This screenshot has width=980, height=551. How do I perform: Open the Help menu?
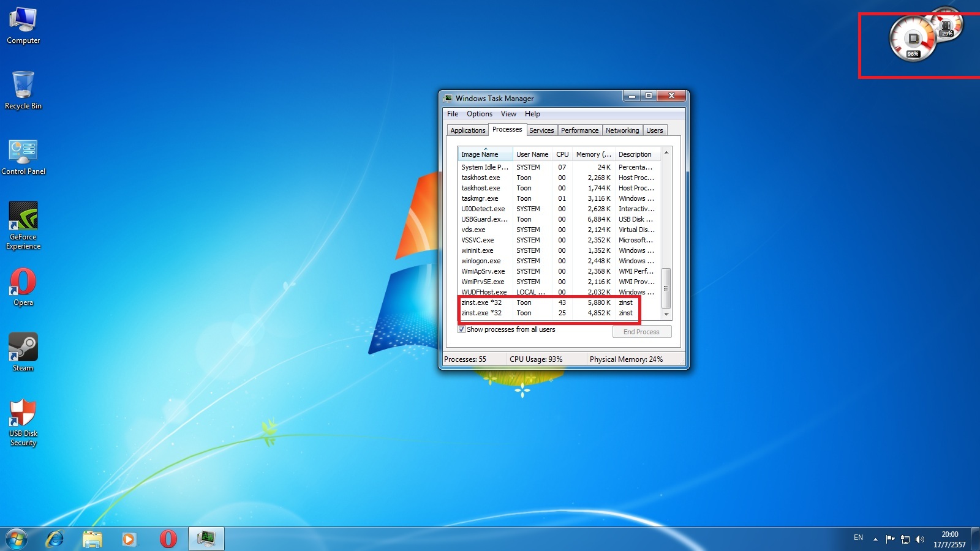[x=532, y=114]
